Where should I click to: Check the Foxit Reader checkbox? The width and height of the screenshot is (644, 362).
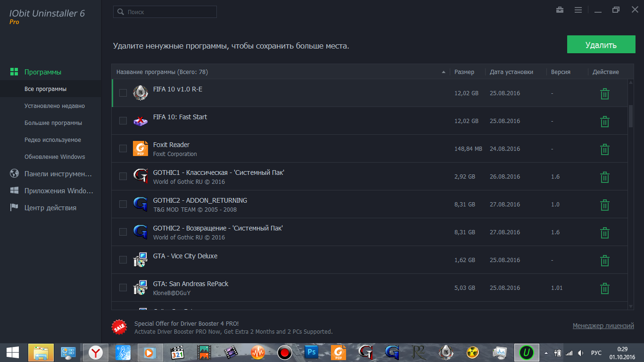click(x=123, y=148)
